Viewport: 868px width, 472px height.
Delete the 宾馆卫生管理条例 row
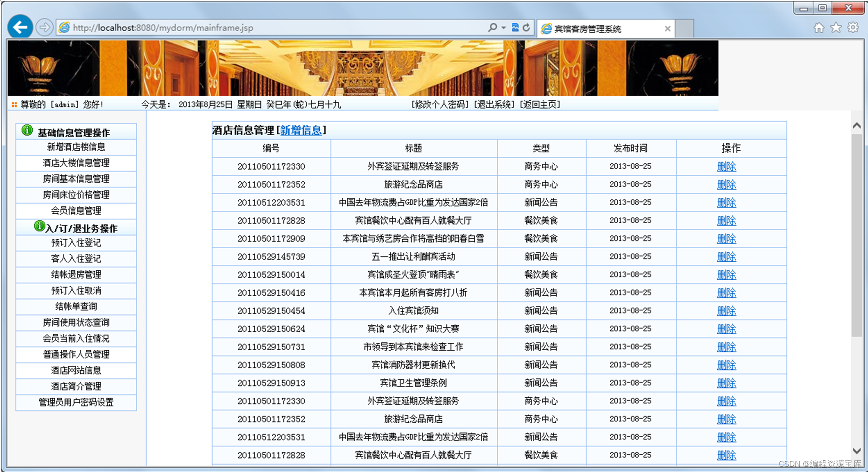[726, 383]
